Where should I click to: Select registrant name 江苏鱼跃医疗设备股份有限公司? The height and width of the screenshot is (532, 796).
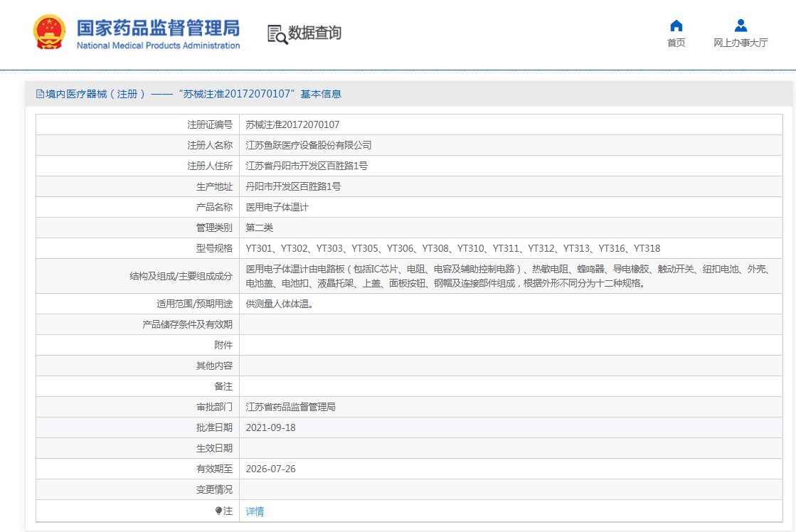point(309,145)
